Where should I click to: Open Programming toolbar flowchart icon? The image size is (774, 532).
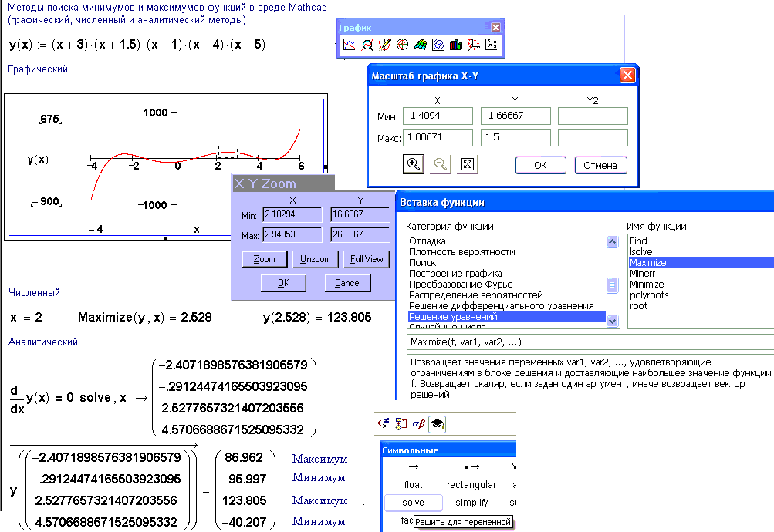coord(401,423)
